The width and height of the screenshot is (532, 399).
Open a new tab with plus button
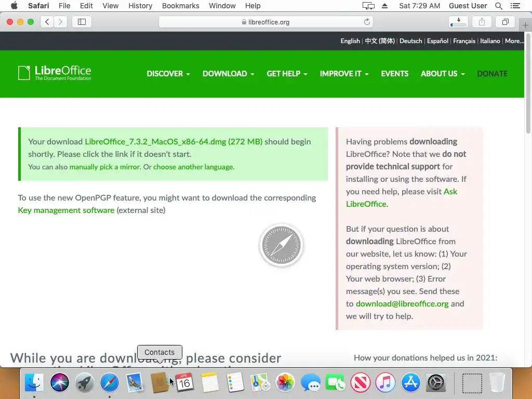coord(525,25)
